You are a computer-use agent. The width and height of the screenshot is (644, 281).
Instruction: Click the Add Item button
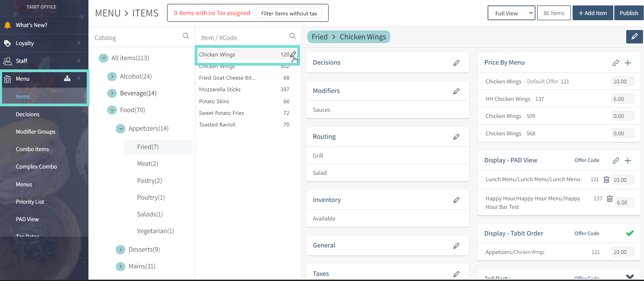[592, 13]
